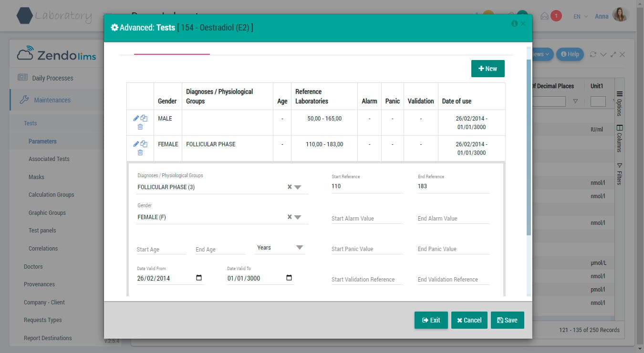
Task: Close the Advanced Tests dialog with X
Action: [523, 23]
